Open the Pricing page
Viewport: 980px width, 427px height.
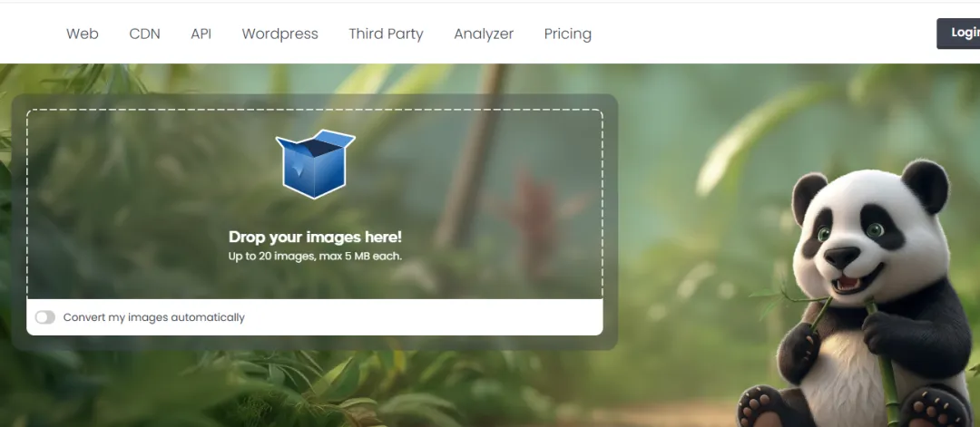pyautogui.click(x=567, y=34)
